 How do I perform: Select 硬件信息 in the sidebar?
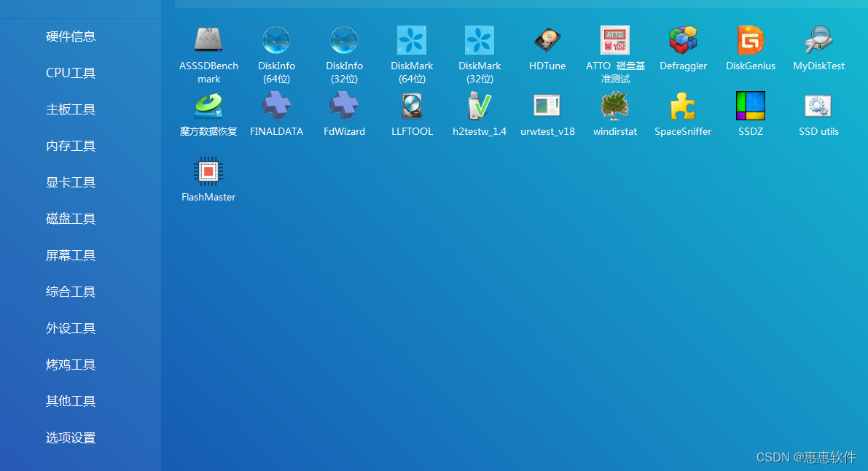click(71, 36)
